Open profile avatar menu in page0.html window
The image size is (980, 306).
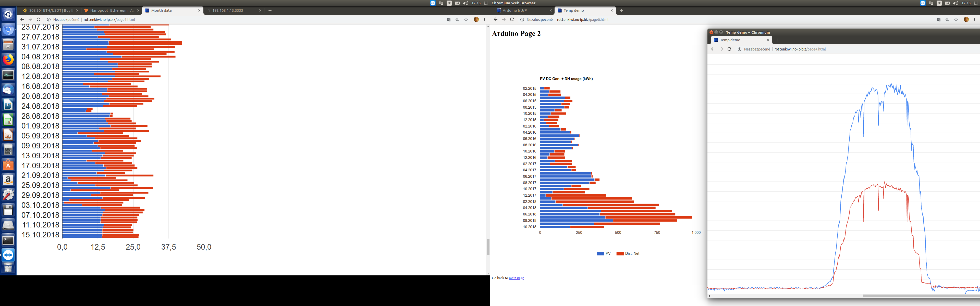point(966,19)
